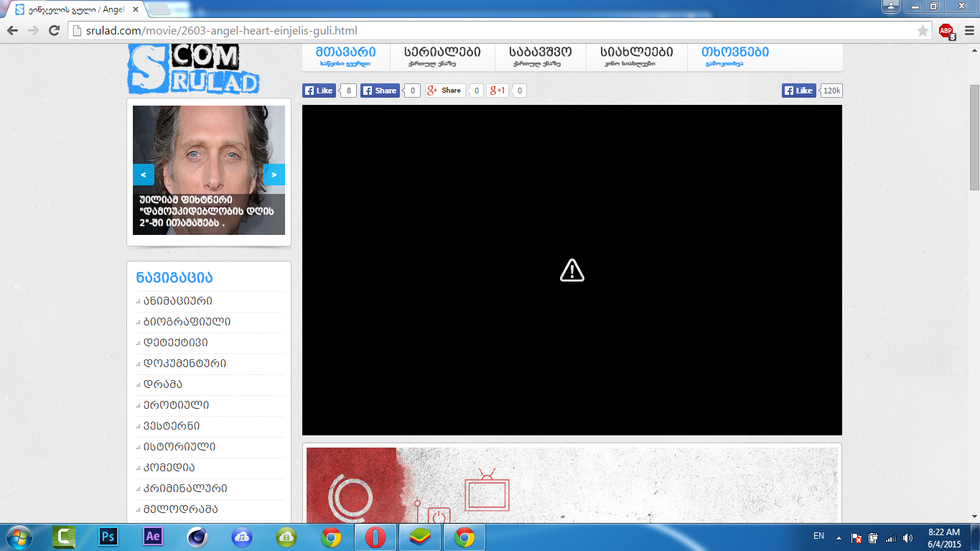Open After Effects from the taskbar
The image size is (980, 551).
point(153,537)
